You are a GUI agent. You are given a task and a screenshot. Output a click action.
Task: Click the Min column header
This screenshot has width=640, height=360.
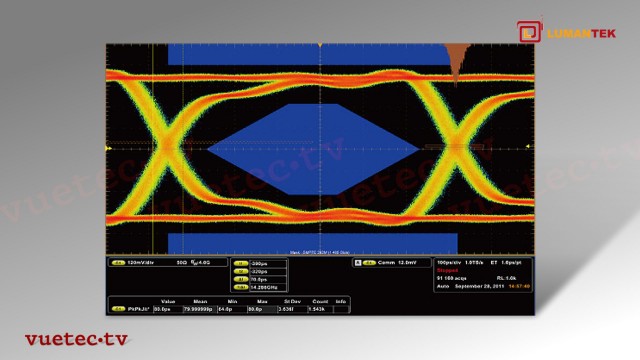coord(232,302)
